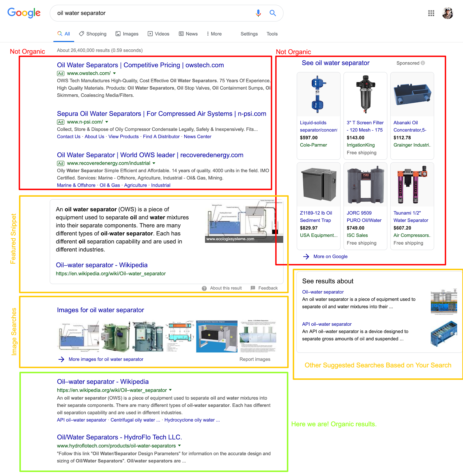This screenshot has height=476, width=463.
Task: Switch to the Videos tab
Action: click(x=158, y=34)
